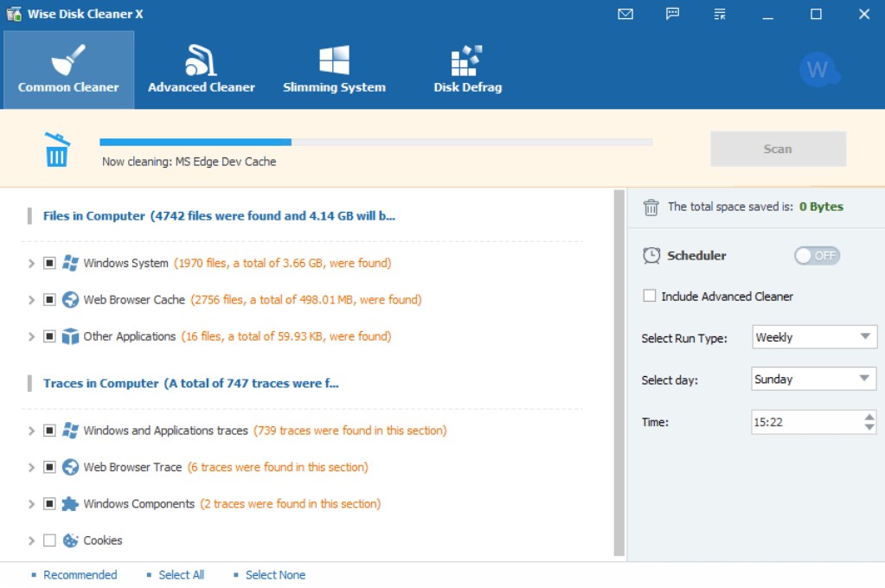This screenshot has height=588, width=885.
Task: Click the Cookies cookie icon
Action: [70, 540]
